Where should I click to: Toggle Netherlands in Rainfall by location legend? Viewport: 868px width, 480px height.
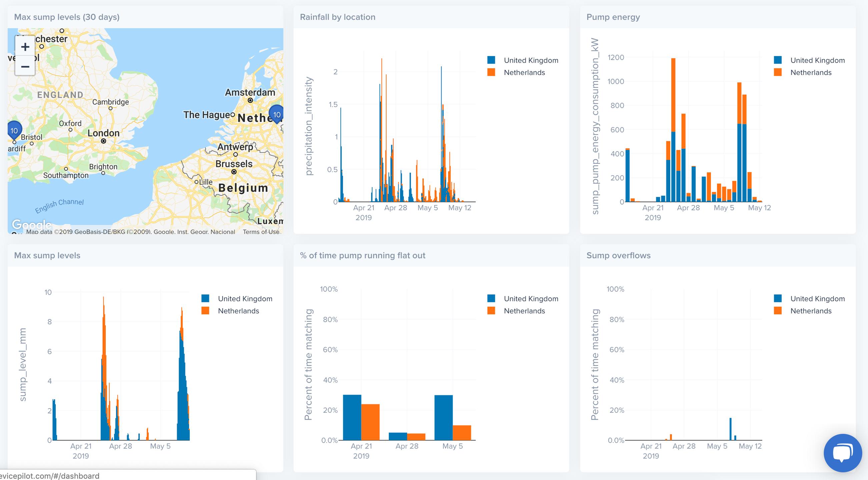[524, 72]
